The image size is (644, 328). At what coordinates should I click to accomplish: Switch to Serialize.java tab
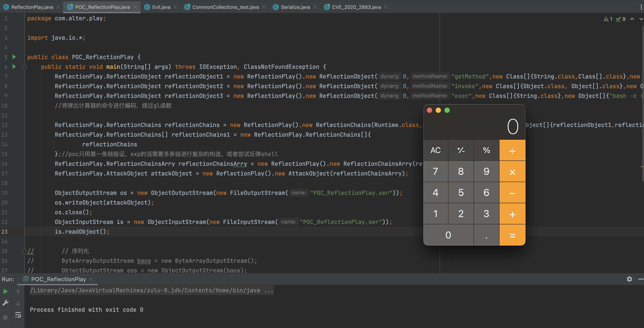click(295, 7)
